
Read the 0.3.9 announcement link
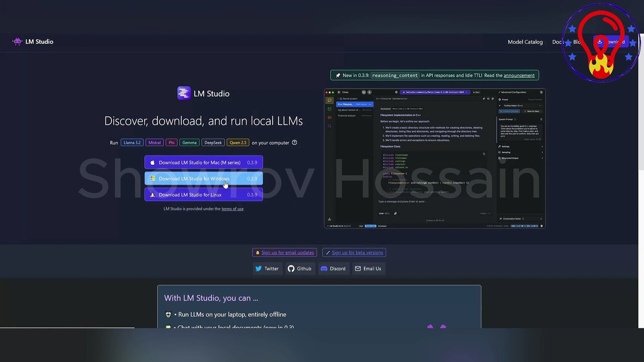(519, 75)
